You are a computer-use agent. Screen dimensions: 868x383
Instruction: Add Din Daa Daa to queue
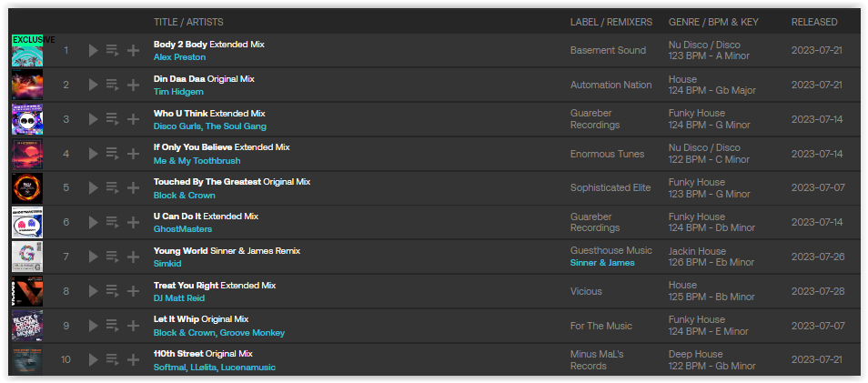point(113,85)
